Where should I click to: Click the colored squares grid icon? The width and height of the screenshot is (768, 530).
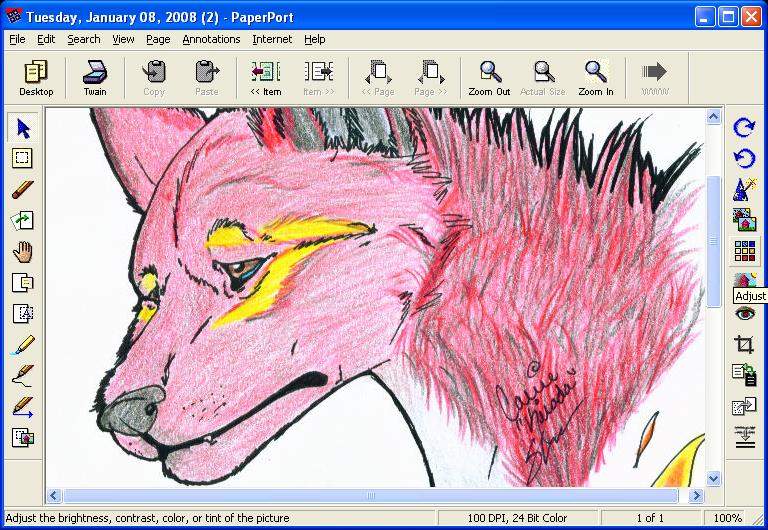[x=744, y=251]
